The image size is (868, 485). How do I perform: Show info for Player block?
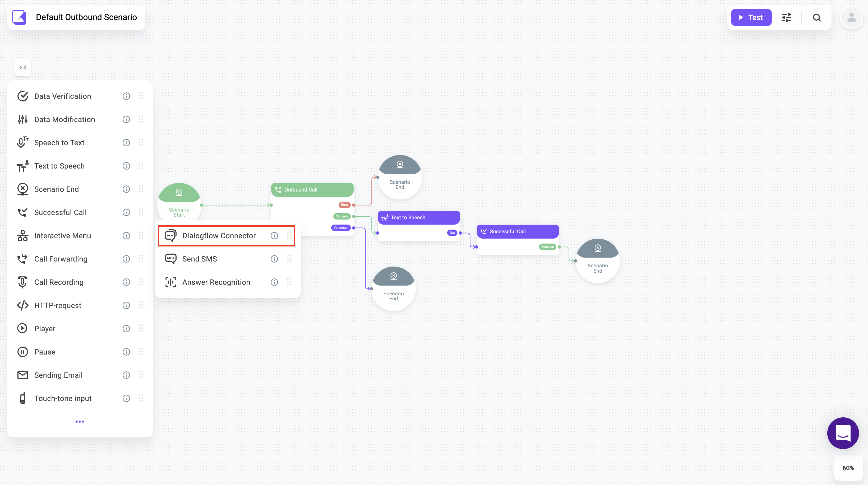(x=126, y=329)
